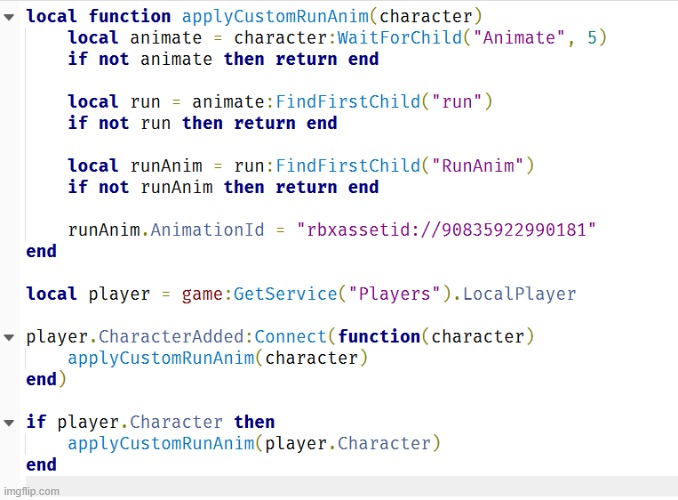Click the GetService method call
The width and height of the screenshot is (678, 500).
(285, 294)
